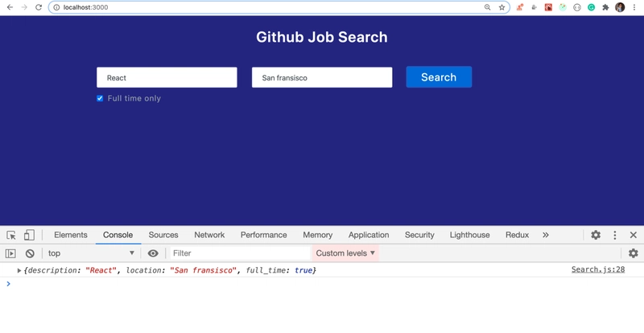Image resolution: width=644 pixels, height=333 pixels.
Task: Focus the React description input field
Action: click(x=167, y=77)
